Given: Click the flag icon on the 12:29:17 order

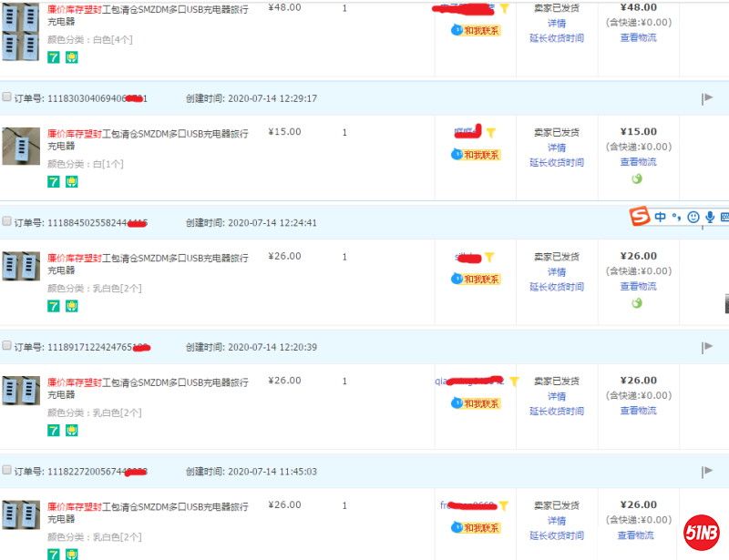Looking at the screenshot, I should (707, 98).
